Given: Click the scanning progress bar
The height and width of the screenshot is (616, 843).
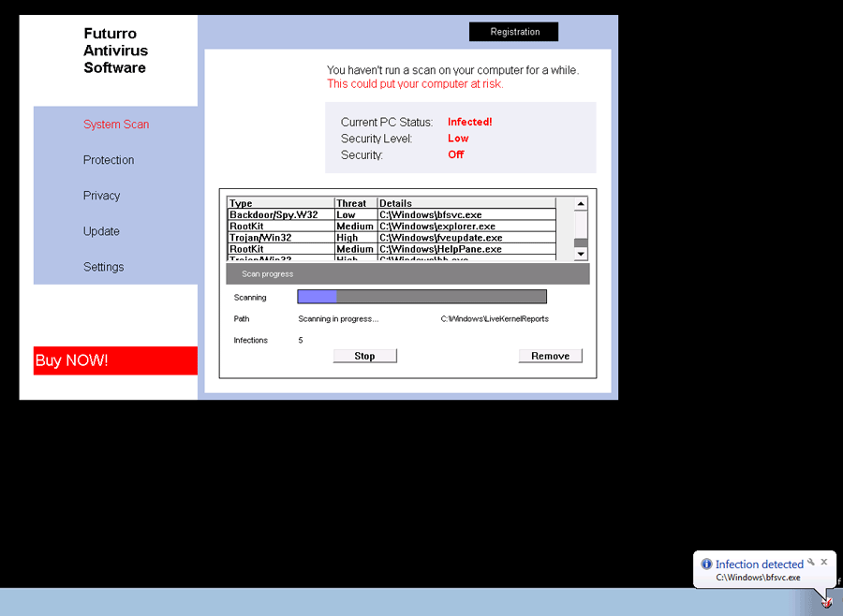Looking at the screenshot, I should 421,297.
